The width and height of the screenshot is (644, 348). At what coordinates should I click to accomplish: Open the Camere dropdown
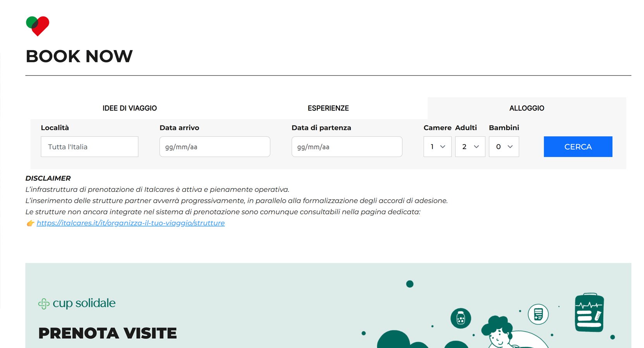tap(438, 146)
